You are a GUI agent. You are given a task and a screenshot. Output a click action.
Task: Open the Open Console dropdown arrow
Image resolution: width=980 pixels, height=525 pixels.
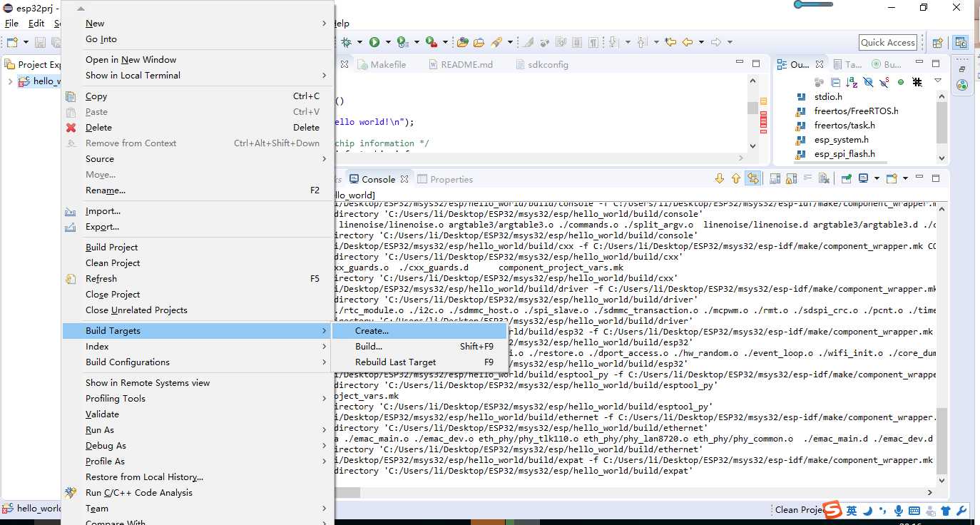tap(905, 178)
